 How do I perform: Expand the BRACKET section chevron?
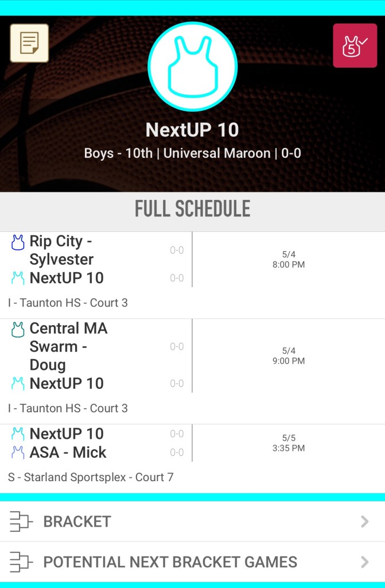[x=366, y=521]
